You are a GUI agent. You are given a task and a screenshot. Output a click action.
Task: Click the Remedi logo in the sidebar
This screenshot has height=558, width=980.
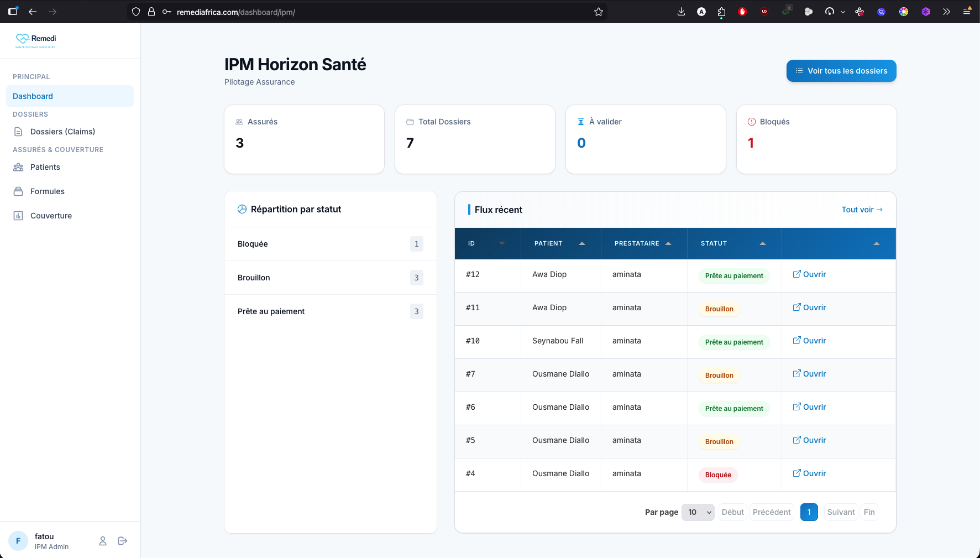[x=35, y=40]
